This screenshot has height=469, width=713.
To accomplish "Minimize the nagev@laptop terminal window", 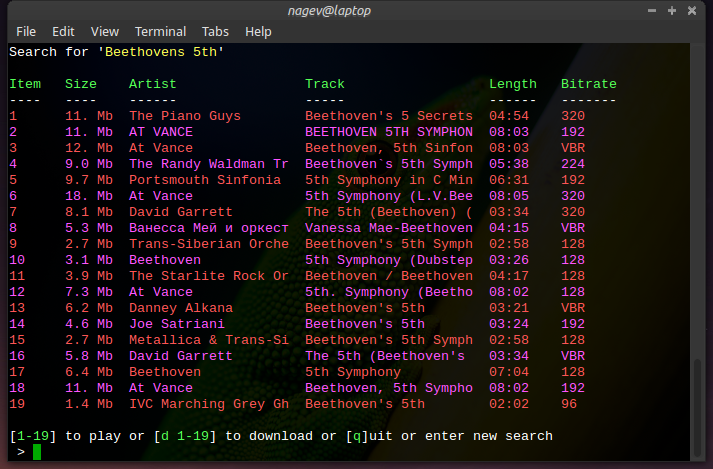I will coord(652,10).
